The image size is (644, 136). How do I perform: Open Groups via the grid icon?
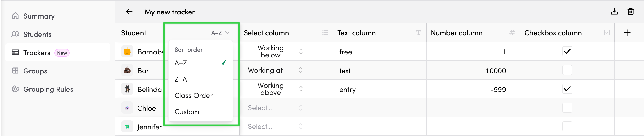pos(15,71)
